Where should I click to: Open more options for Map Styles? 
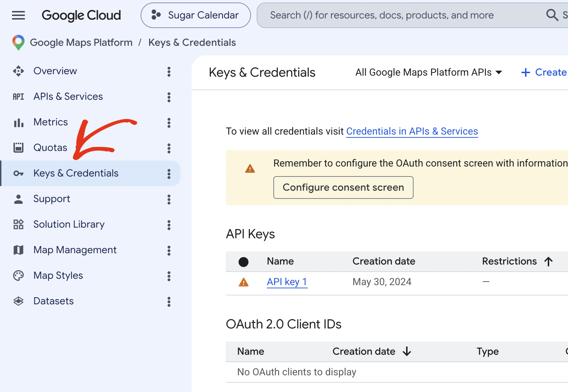(169, 276)
